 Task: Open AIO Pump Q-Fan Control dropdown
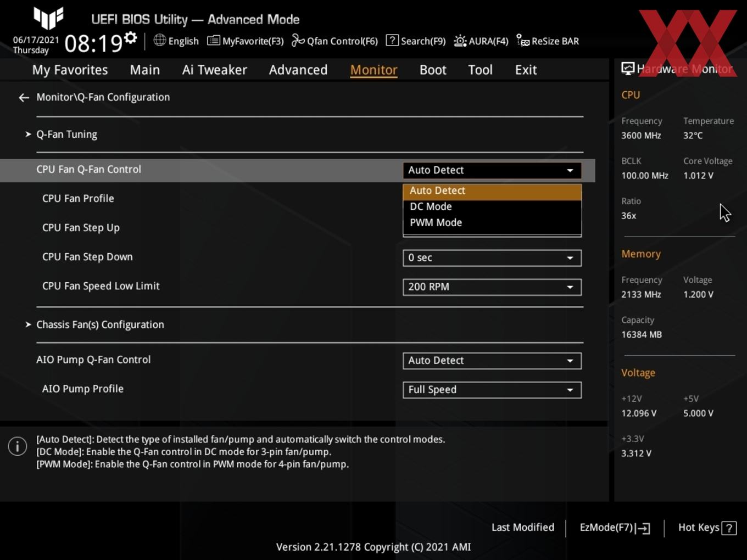[x=492, y=361]
